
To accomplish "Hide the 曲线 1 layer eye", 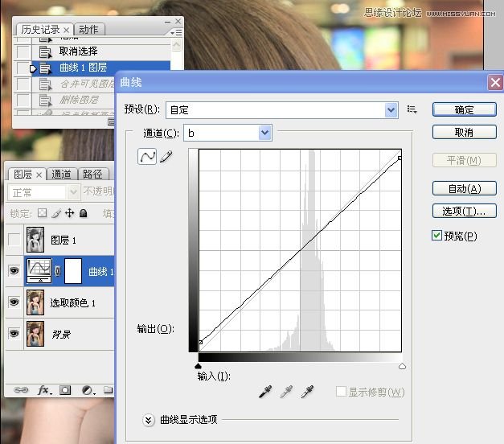I will point(14,270).
